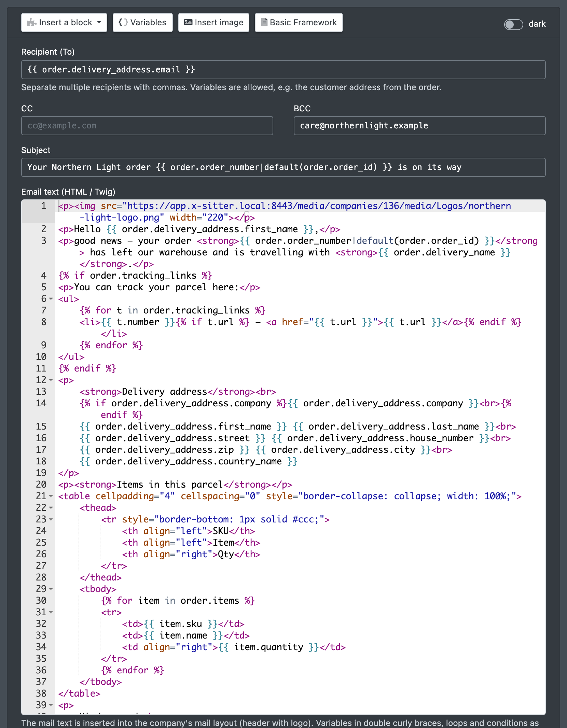
Task: Collapse the ul fold arrow on line 6
Action: (x=51, y=299)
